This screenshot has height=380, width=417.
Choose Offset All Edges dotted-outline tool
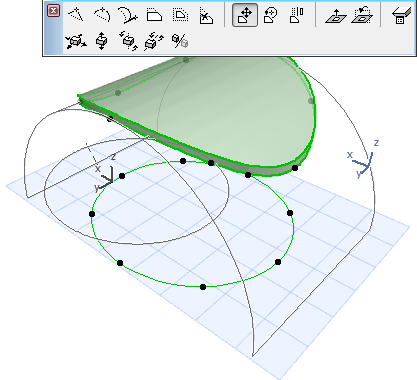(x=180, y=15)
